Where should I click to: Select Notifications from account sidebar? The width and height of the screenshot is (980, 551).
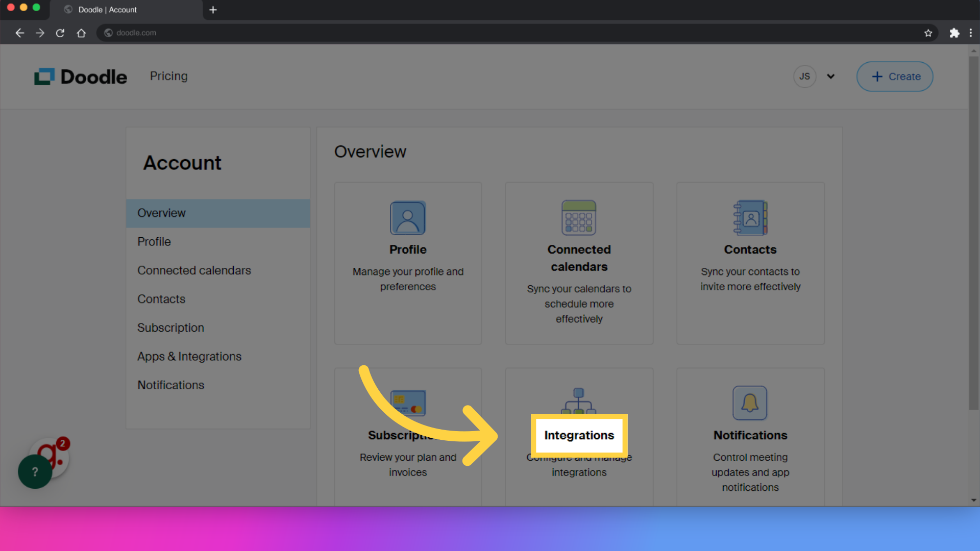(171, 385)
